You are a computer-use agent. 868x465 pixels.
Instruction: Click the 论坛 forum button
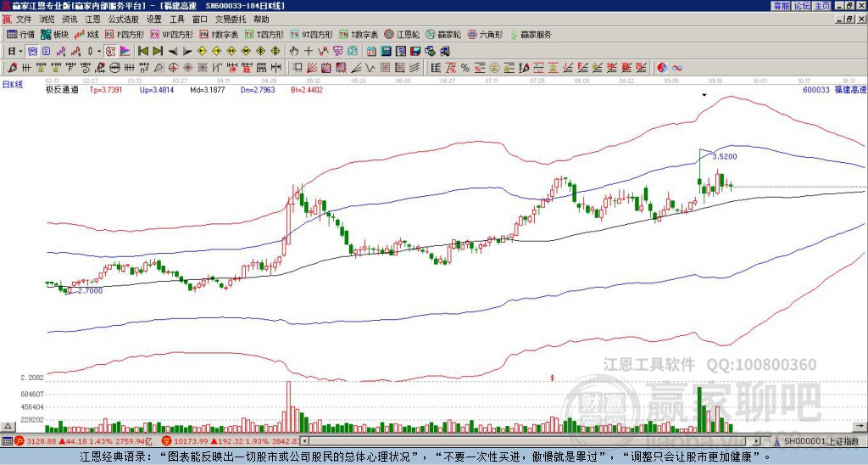click(x=801, y=6)
